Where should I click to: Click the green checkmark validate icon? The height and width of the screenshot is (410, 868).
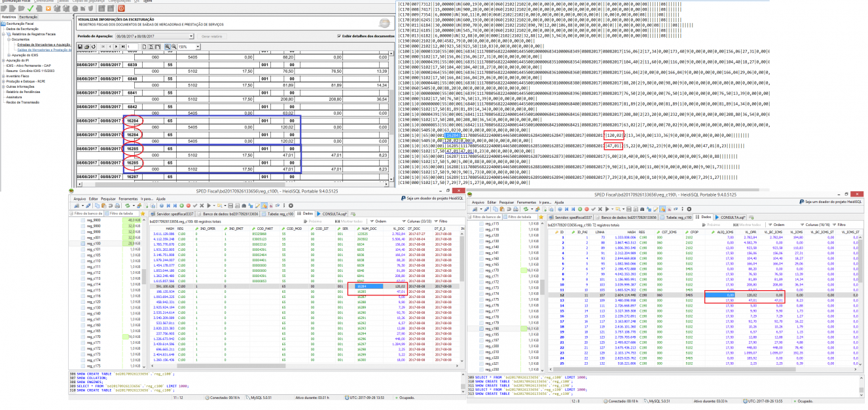(30, 9)
